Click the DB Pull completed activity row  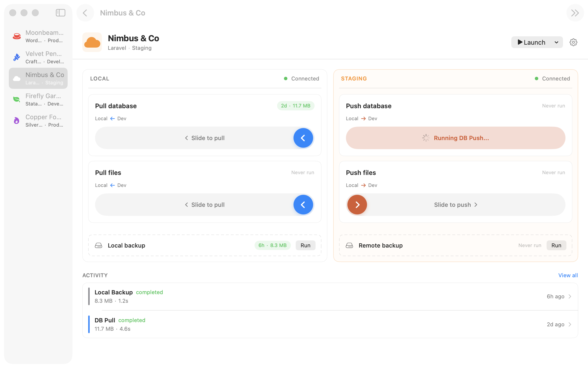pyautogui.click(x=330, y=324)
